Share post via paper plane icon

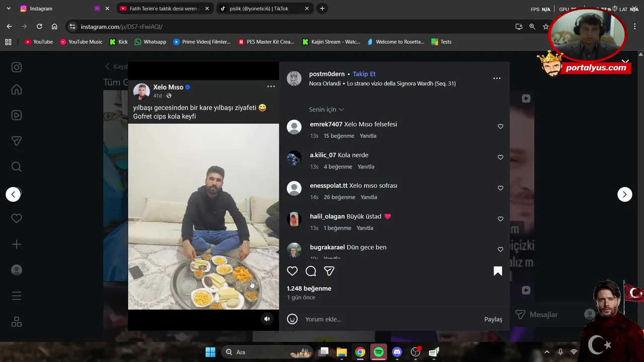pos(329,271)
